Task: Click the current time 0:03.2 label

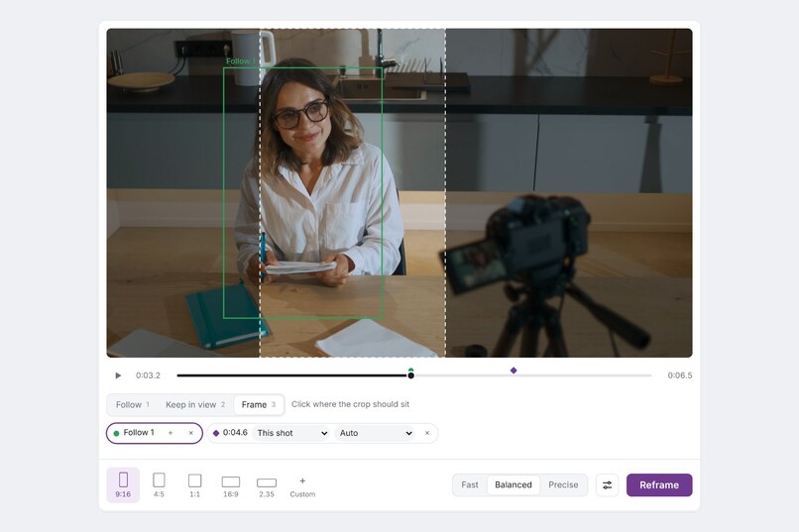Action: [x=148, y=375]
